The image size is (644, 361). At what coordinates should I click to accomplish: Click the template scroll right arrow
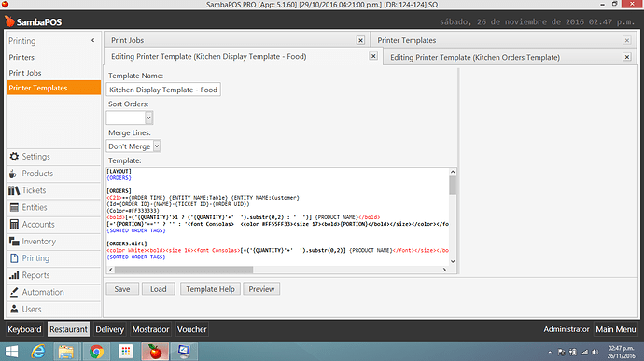pyautogui.click(x=444, y=270)
